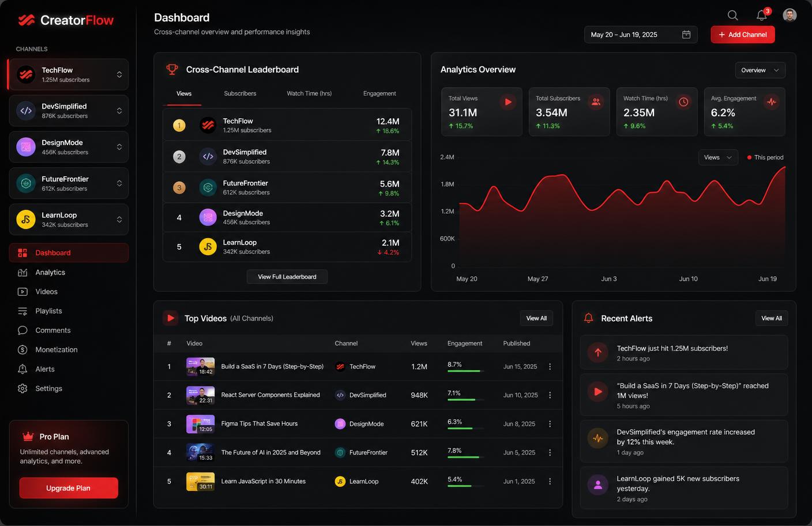
Task: Click the Playlists list icon in sidebar
Action: [22, 311]
